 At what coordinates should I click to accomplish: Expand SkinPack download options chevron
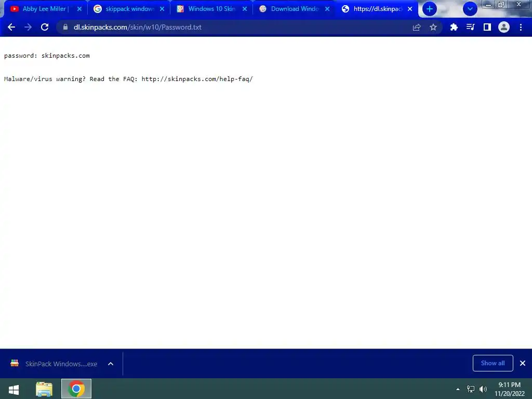tap(111, 364)
